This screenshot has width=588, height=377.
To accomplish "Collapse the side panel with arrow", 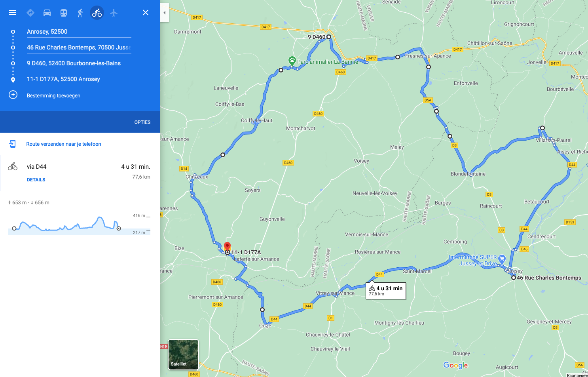I will tap(165, 13).
